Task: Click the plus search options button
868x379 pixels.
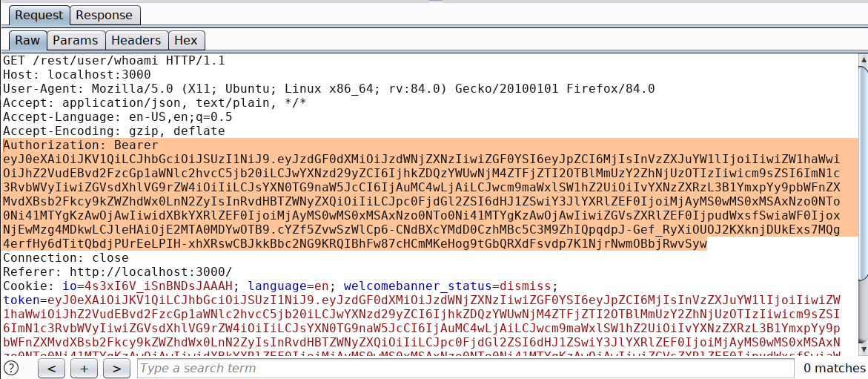Action: tap(84, 369)
